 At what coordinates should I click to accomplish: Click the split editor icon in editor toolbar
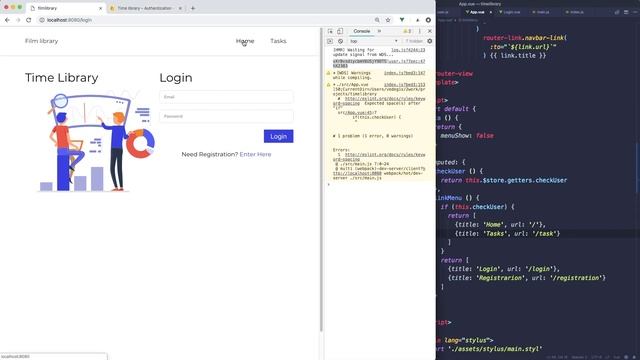626,12
